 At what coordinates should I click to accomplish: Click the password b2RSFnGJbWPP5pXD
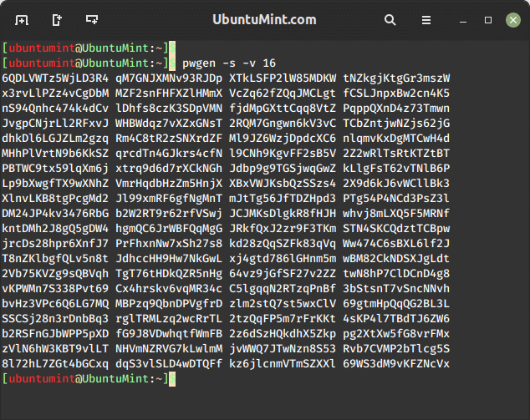pos(55,333)
